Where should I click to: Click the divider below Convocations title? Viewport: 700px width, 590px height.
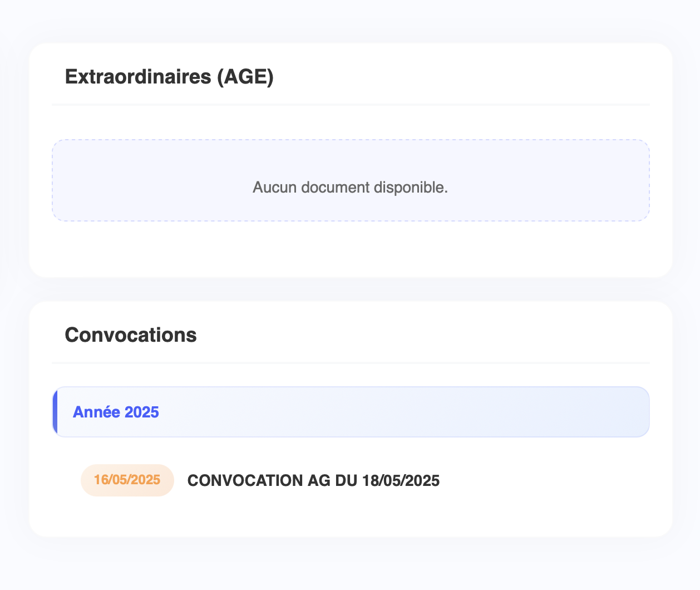pyautogui.click(x=351, y=362)
